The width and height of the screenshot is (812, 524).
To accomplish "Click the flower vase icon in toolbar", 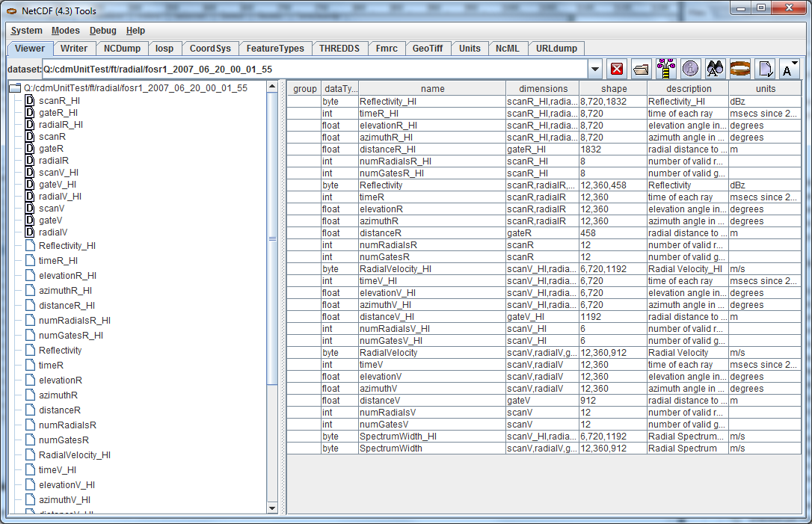I will [666, 69].
